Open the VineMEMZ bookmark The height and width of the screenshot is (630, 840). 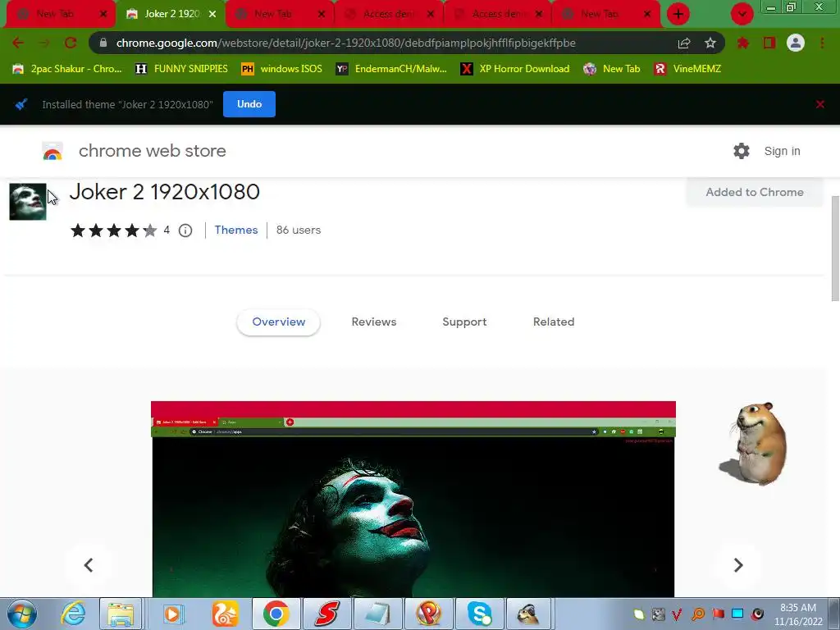(x=688, y=69)
